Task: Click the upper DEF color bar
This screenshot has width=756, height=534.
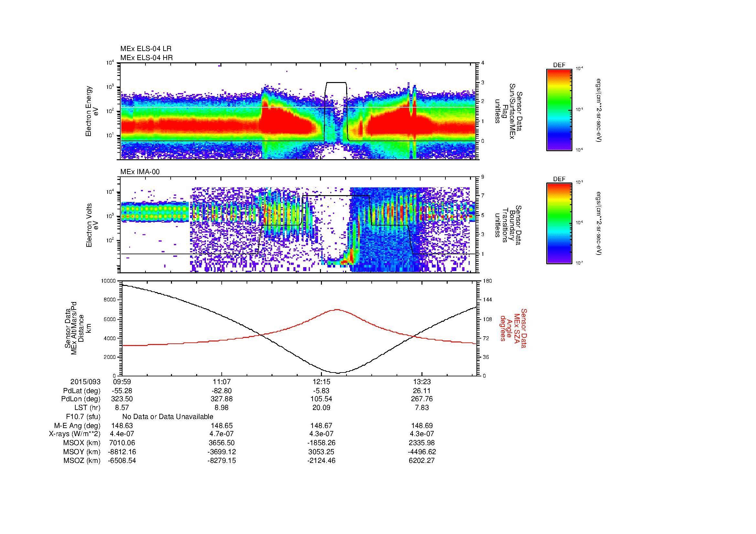Action: [x=559, y=110]
